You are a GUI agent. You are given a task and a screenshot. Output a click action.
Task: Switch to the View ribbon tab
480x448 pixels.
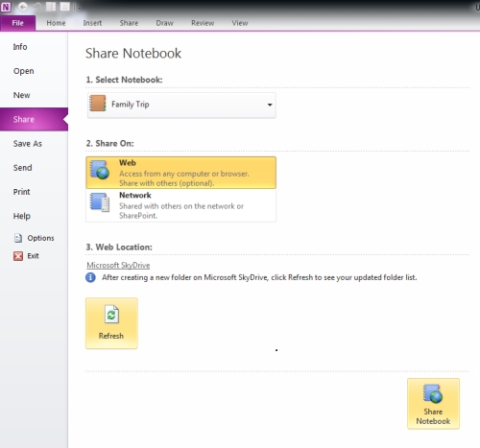pos(240,23)
